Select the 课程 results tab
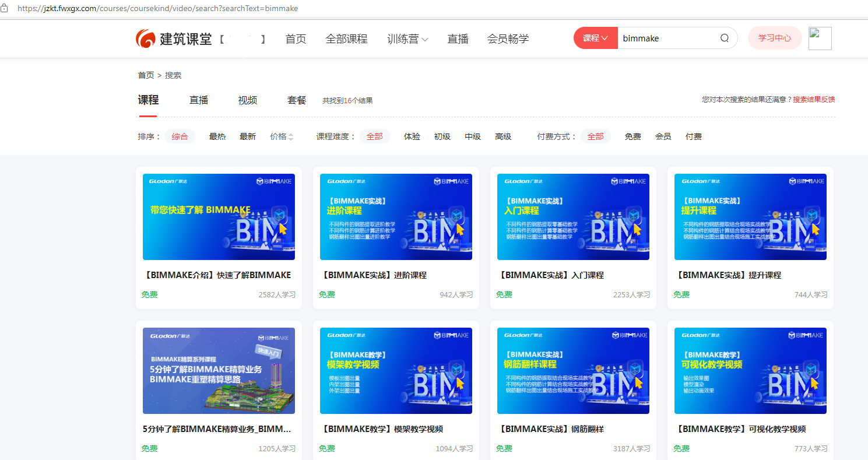This screenshot has height=460, width=868. 148,100
